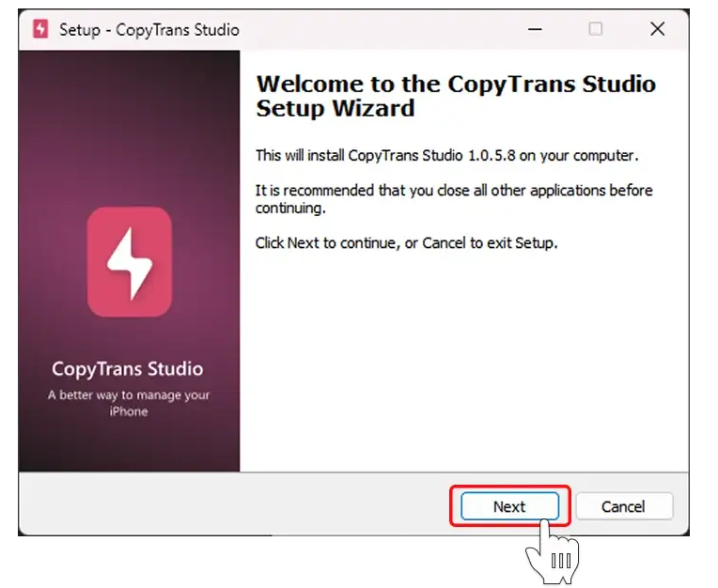Click the "Setup - CopyTrans Studio" window title
The width and height of the screenshot is (718, 588).
pos(149,30)
